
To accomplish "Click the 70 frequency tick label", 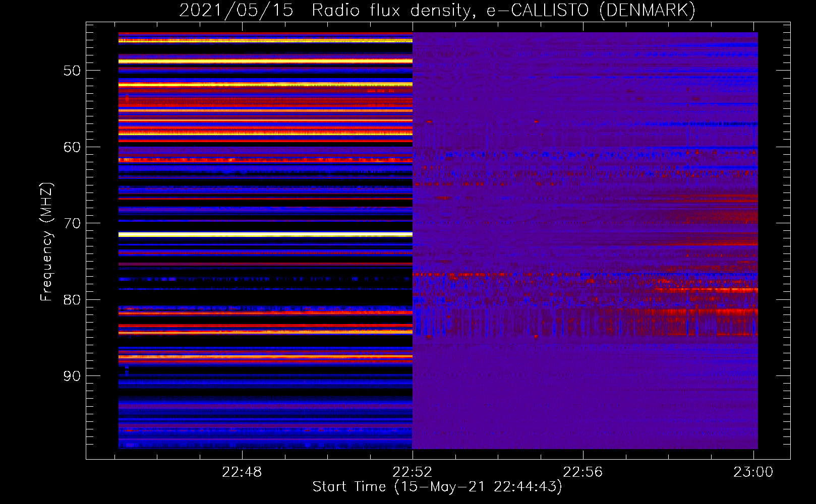I will (72, 223).
